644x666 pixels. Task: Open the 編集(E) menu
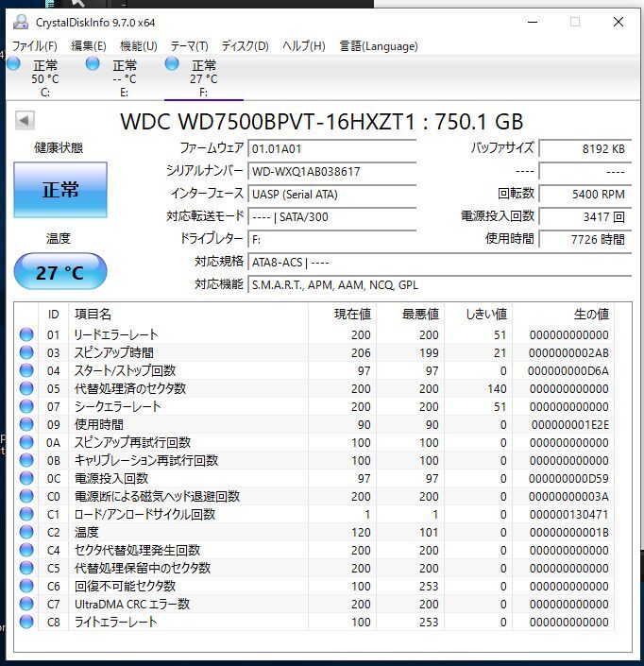[x=89, y=46]
